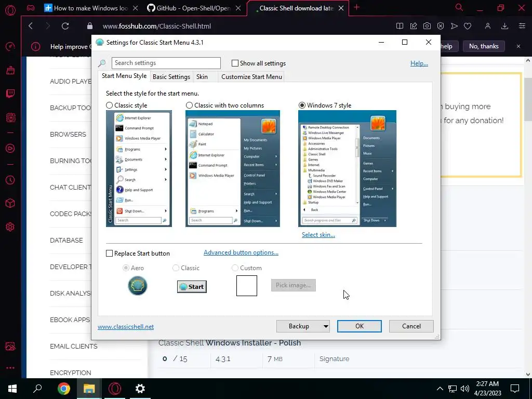The width and height of the screenshot is (532, 399).
Task: Show hidden tray icons chevron
Action: coord(440,389)
